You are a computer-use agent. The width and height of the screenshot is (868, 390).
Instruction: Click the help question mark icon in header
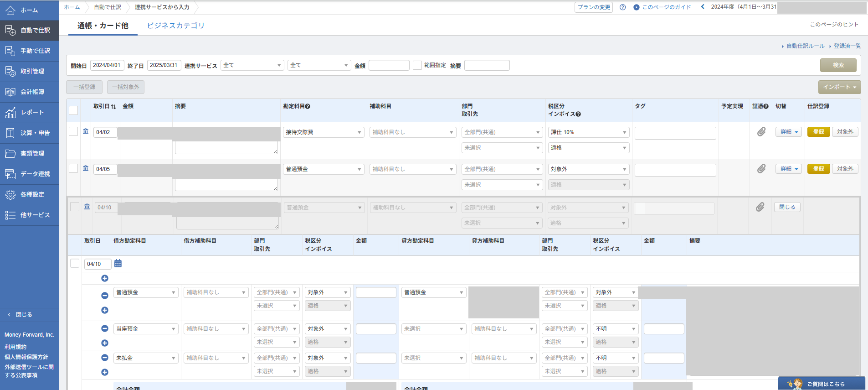point(622,7)
